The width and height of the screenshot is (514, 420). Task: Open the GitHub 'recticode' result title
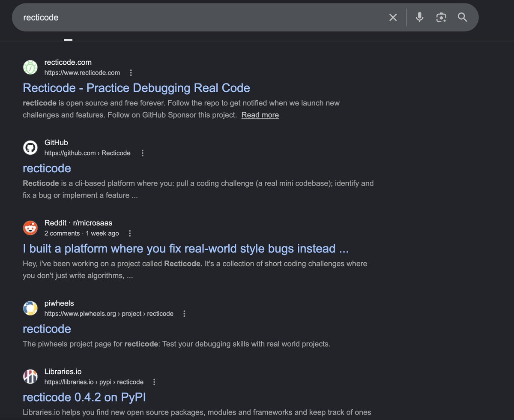[47, 168]
